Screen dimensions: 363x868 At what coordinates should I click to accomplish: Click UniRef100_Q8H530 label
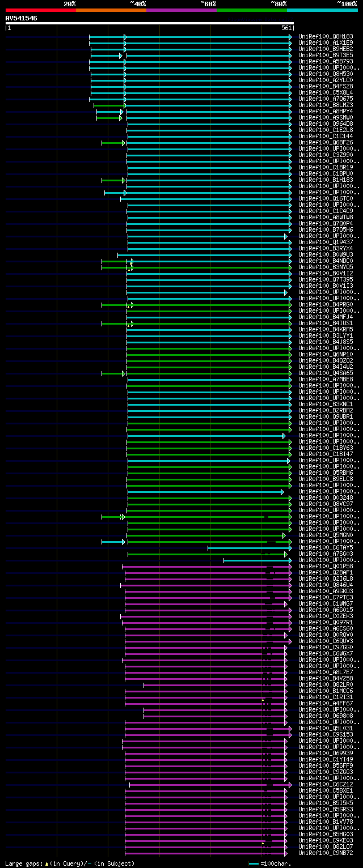326,74
